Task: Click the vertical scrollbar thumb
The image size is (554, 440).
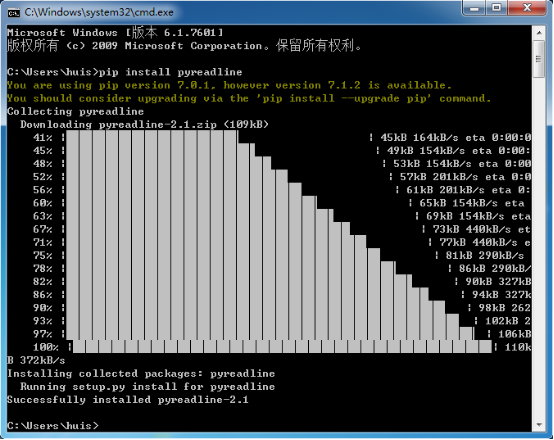Action: [x=539, y=59]
